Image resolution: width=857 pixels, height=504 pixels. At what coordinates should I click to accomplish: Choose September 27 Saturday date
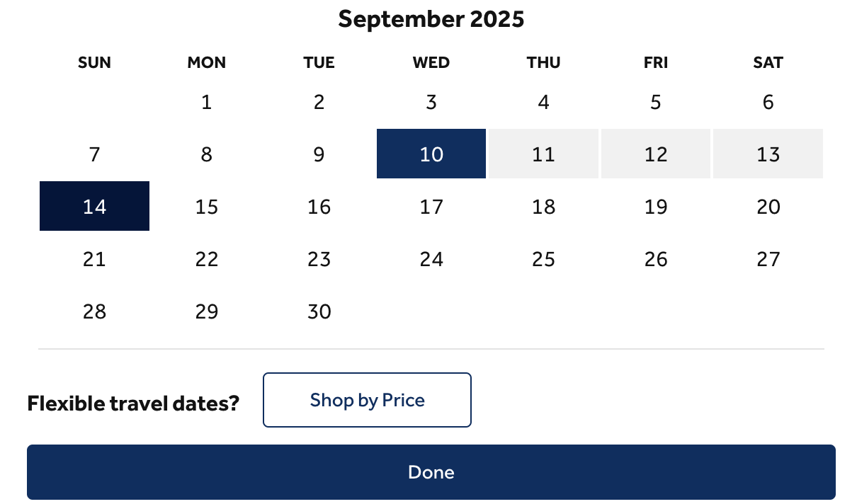pos(768,258)
